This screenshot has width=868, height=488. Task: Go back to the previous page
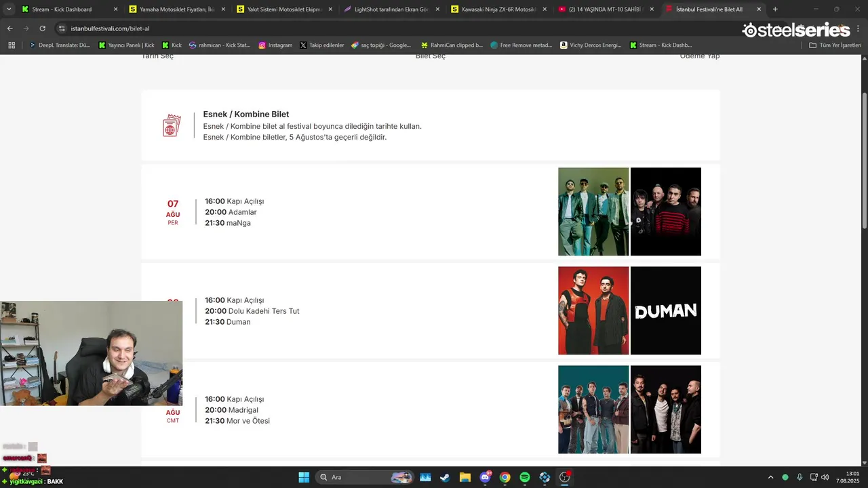(x=9, y=28)
